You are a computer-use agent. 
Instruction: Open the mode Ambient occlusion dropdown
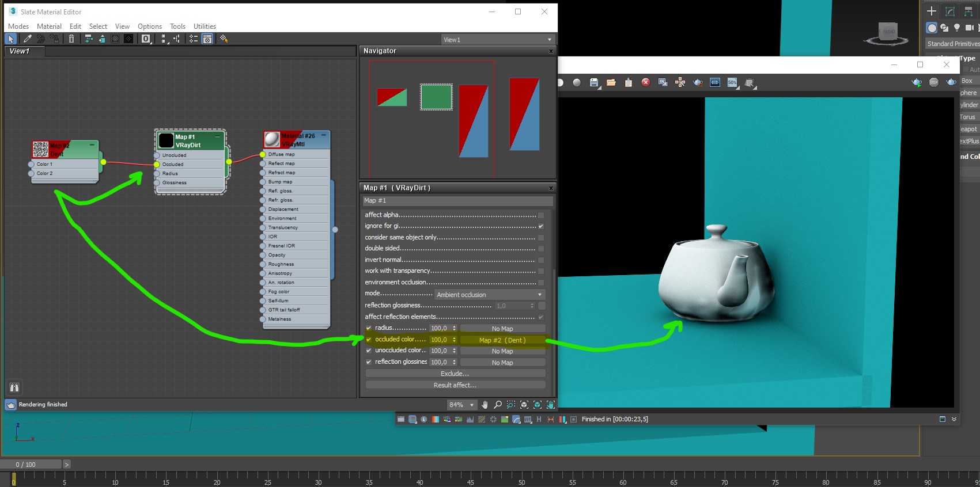pos(489,295)
